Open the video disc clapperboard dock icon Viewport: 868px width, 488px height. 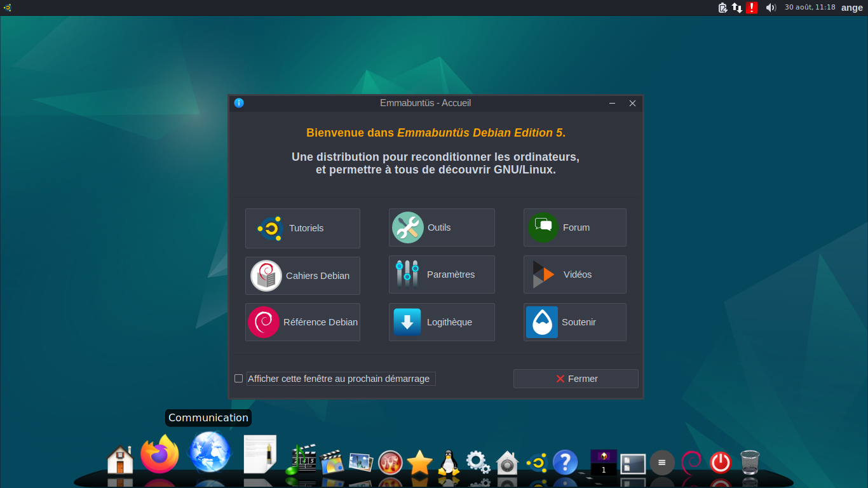coord(332,463)
